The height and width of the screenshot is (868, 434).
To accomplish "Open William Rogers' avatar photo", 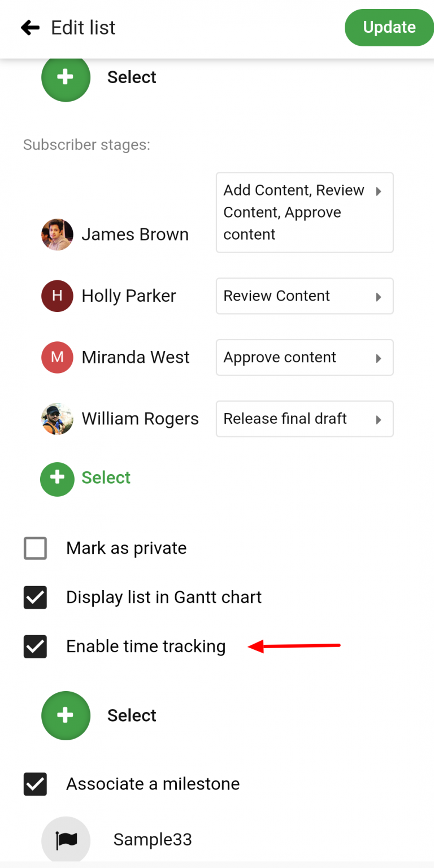I will click(57, 419).
